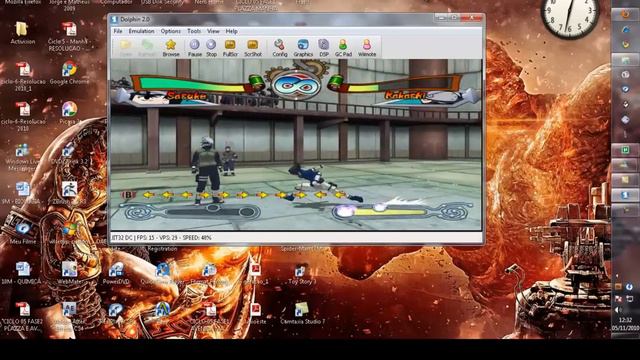Take a screenshot with ScrShot icon
This screenshot has width=640, height=360.
click(x=253, y=48)
